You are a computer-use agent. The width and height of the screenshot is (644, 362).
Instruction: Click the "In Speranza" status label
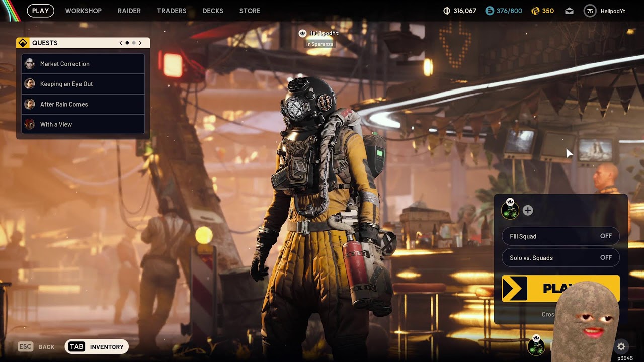tap(320, 44)
